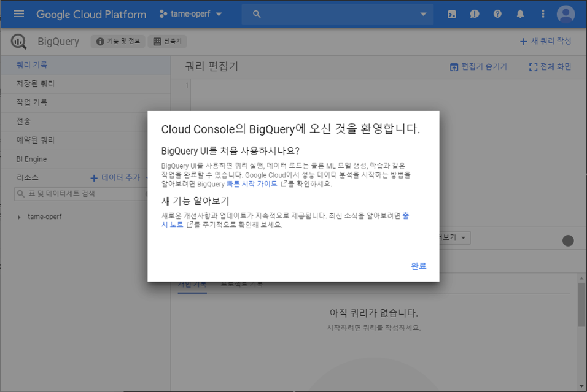Open the partially hidden 더보기 dropdown
The image size is (587, 392).
(x=455, y=238)
